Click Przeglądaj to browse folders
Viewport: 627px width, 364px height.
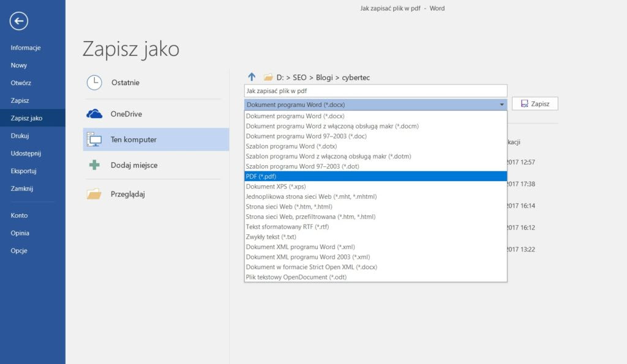pos(156,194)
